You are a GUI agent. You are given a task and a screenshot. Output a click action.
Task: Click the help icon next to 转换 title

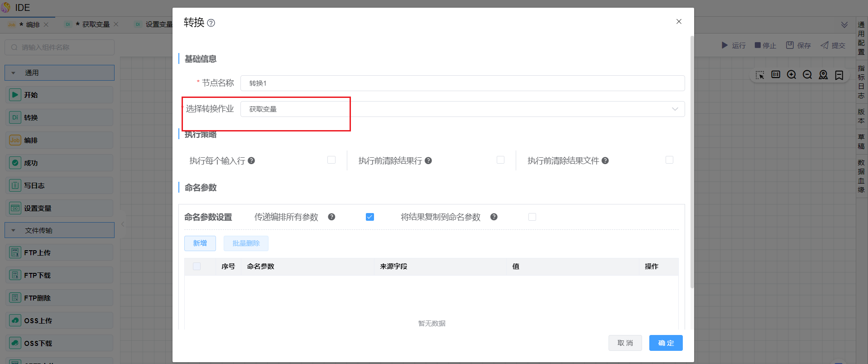tap(211, 23)
